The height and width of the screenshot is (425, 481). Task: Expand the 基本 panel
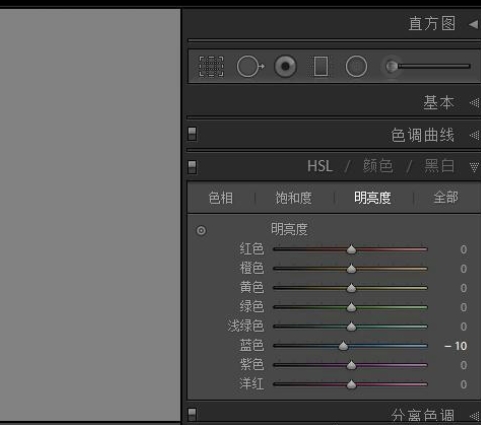pyautogui.click(x=474, y=103)
